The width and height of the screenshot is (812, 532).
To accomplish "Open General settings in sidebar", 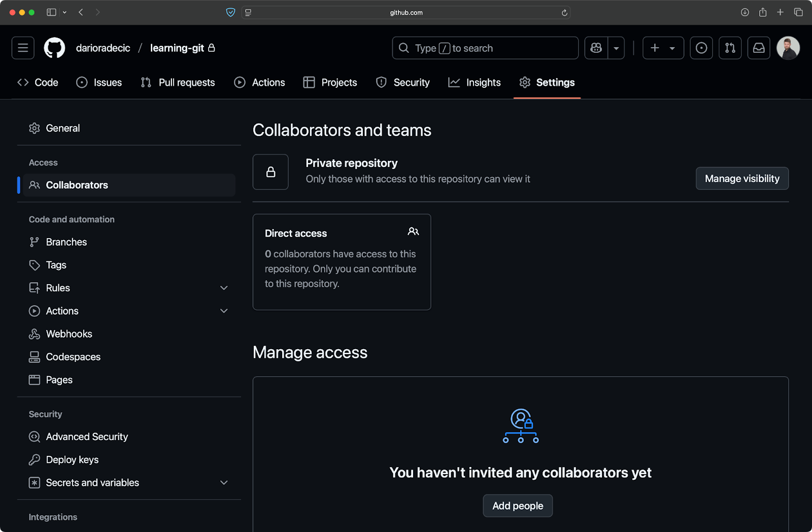I will coord(129,128).
